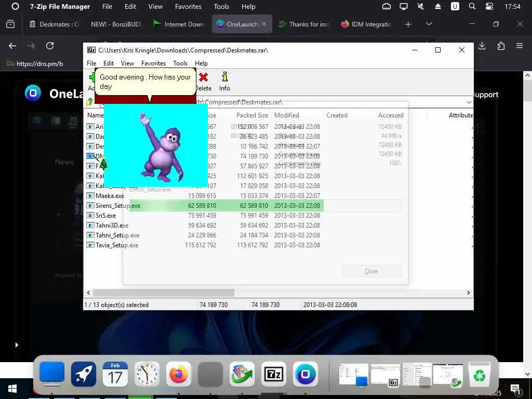Click the analog clock in the dock
The width and height of the screenshot is (532, 399).
147,374
